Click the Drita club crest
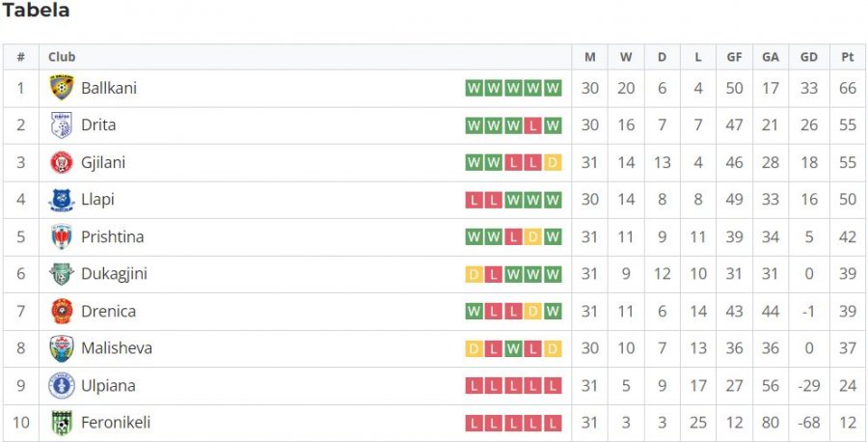The width and height of the screenshot is (868, 442). [62, 125]
